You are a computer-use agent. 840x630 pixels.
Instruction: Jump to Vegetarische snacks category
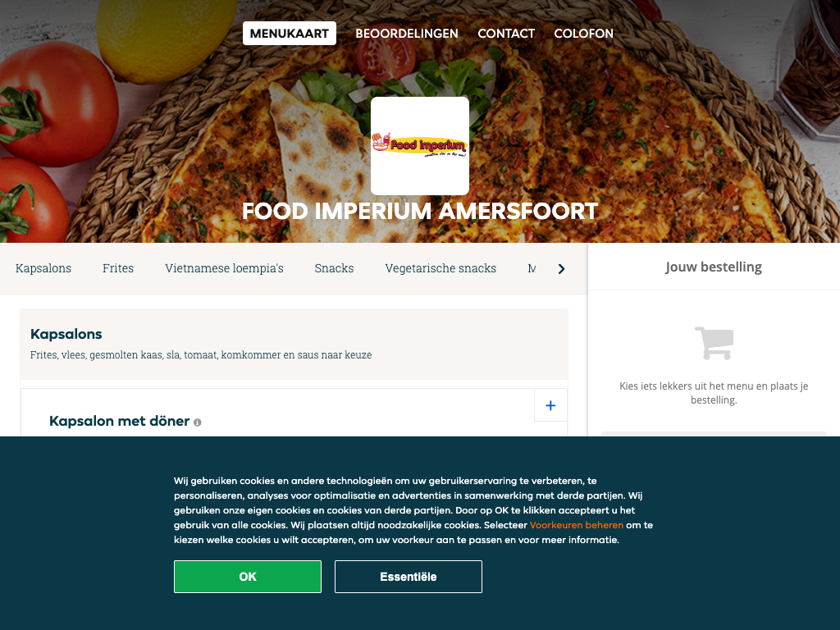coord(441,268)
